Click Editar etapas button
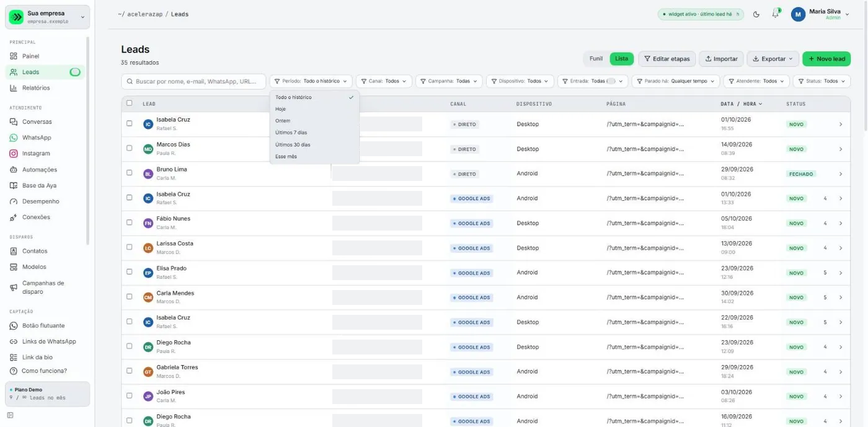 (x=667, y=59)
